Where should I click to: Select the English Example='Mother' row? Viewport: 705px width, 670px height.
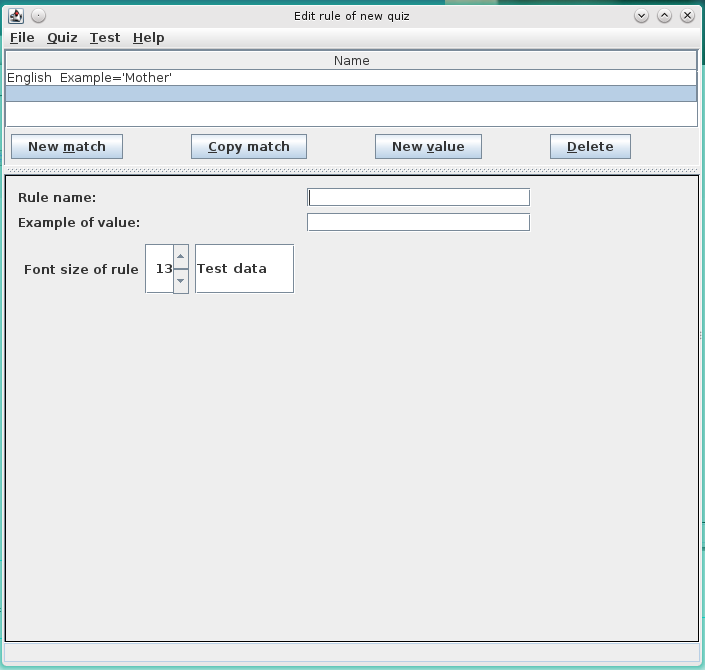(351, 78)
